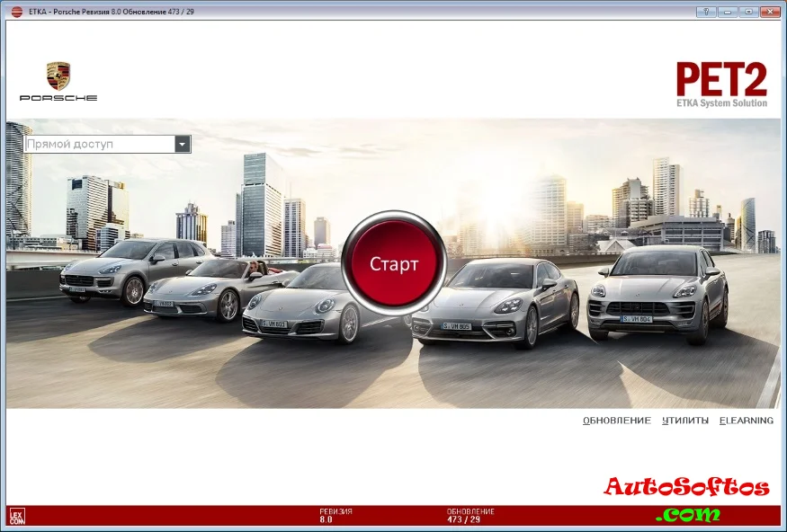The width and height of the screenshot is (787, 532).
Task: Click the Ревизия 8.0 status bar text
Action: click(x=335, y=516)
